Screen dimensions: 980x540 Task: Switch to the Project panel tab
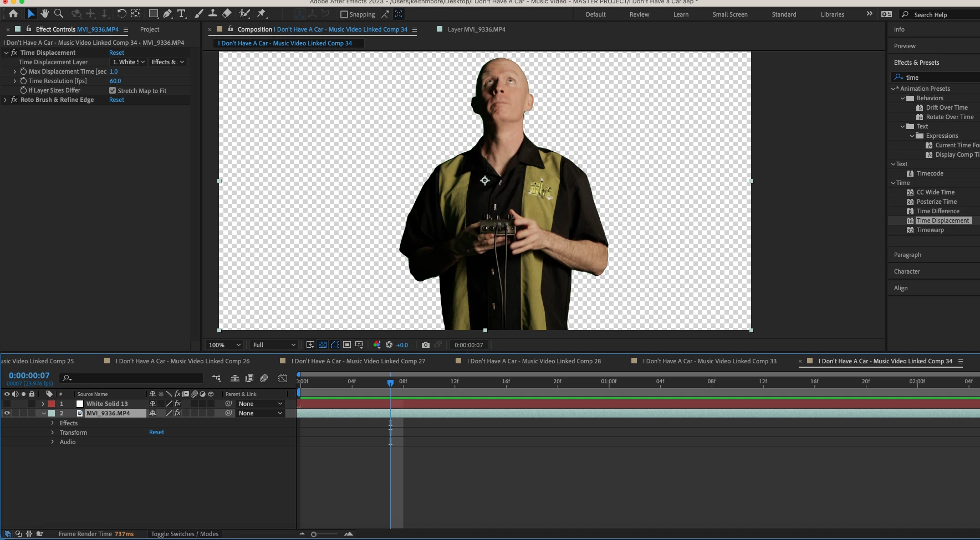pyautogui.click(x=150, y=29)
